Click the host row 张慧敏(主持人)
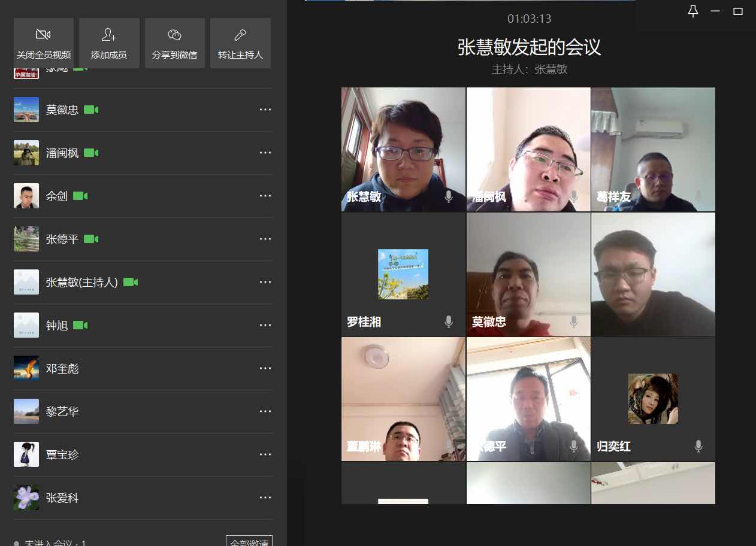The width and height of the screenshot is (756, 546). [82, 282]
